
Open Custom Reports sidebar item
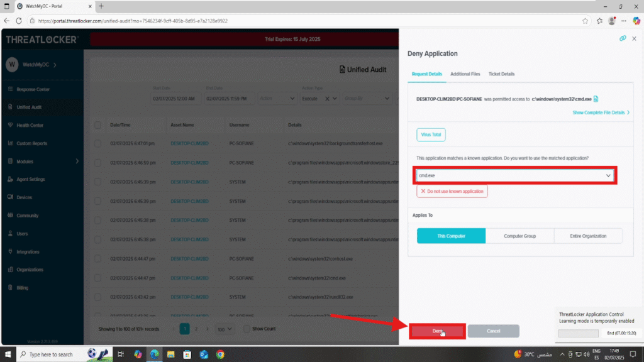click(x=31, y=143)
